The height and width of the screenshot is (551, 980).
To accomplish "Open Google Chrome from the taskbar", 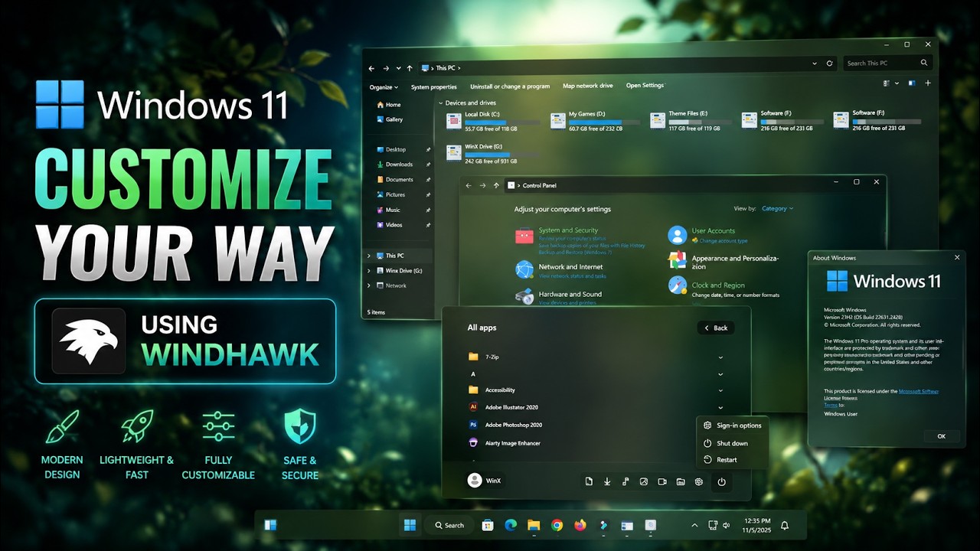I will 557,525.
